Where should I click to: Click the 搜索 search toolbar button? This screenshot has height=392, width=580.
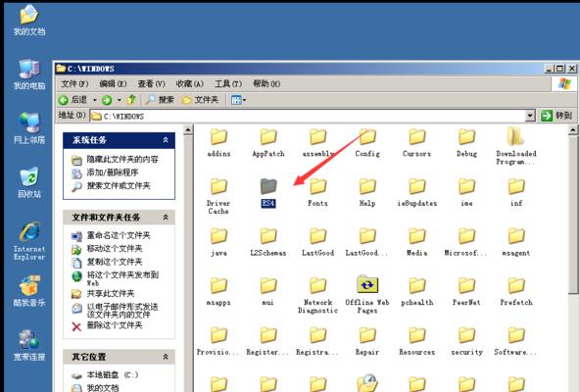click(x=160, y=100)
